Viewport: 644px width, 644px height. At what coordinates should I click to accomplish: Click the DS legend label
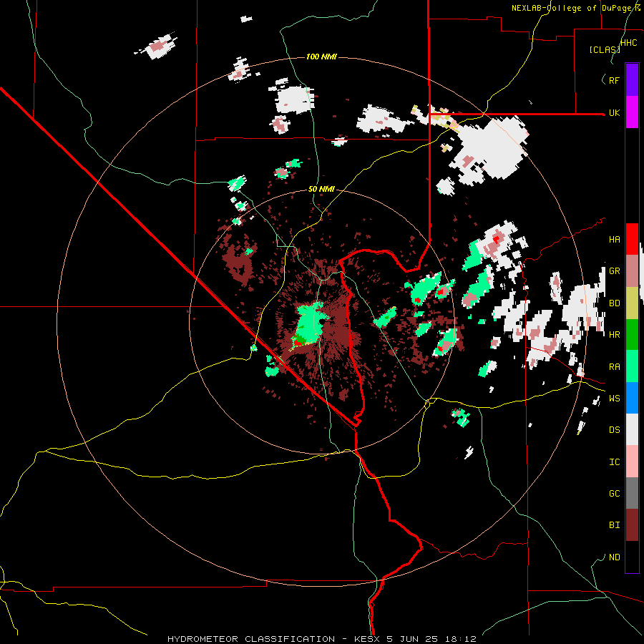tap(614, 430)
